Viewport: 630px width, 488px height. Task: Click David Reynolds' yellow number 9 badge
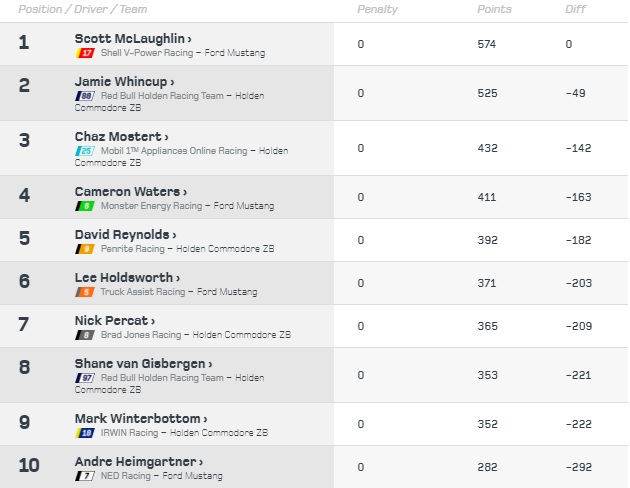click(x=85, y=248)
